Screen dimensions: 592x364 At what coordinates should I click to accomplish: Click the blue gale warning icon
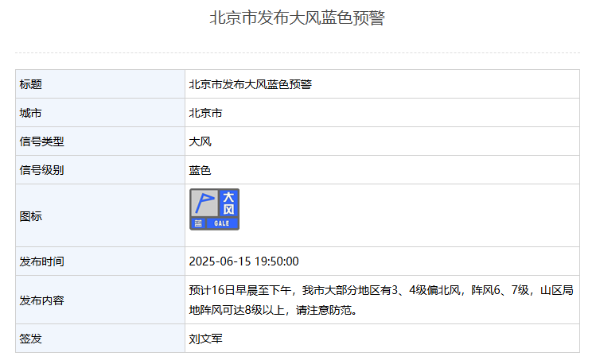pyautogui.click(x=215, y=209)
